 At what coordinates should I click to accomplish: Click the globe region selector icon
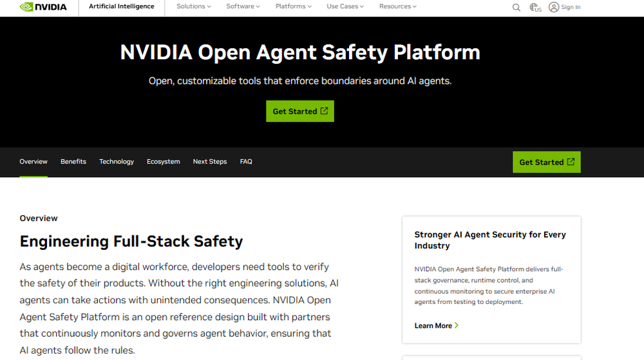(535, 7)
